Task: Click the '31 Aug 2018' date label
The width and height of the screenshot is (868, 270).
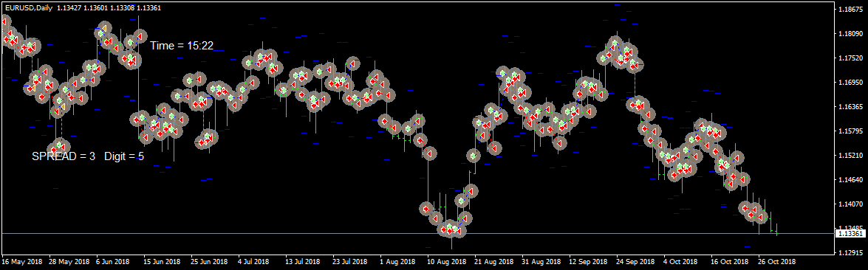Action: point(541,261)
